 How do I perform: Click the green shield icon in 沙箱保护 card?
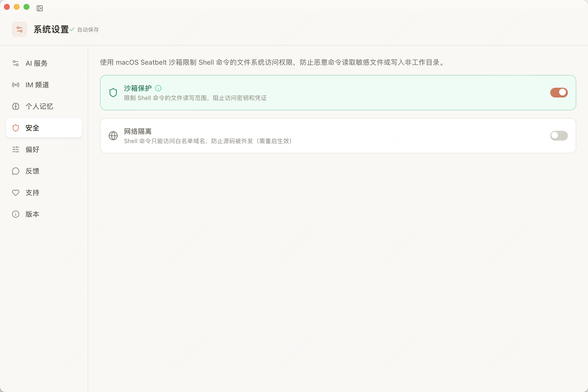pos(113,93)
